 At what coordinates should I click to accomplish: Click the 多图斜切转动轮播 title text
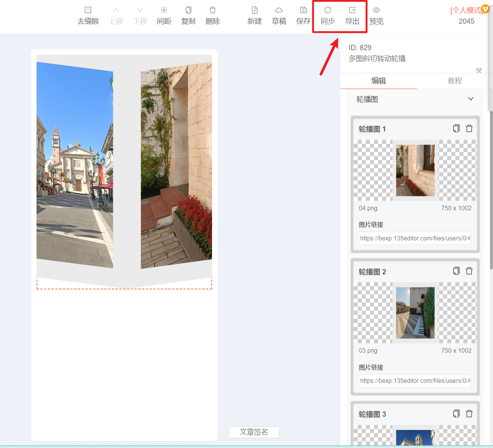[377, 58]
